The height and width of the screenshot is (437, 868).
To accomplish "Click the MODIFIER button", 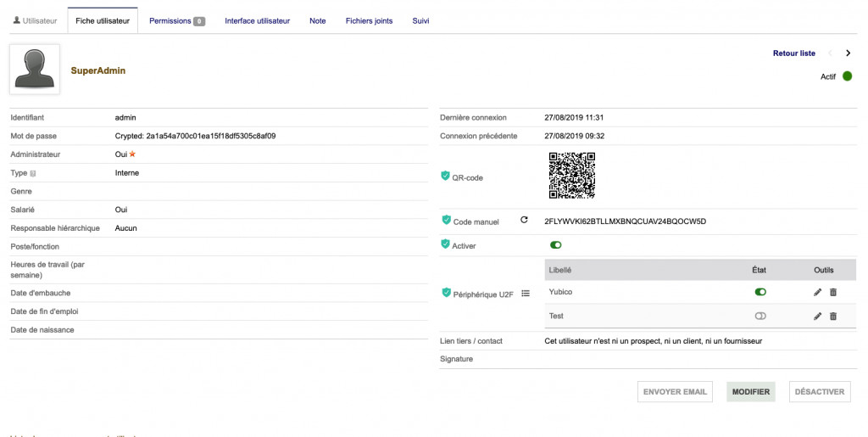I will [750, 392].
